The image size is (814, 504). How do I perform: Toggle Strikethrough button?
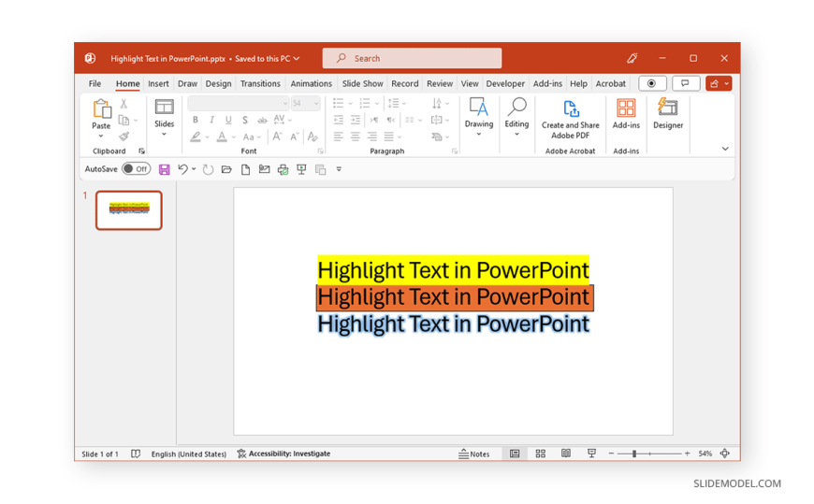pyautogui.click(x=262, y=120)
